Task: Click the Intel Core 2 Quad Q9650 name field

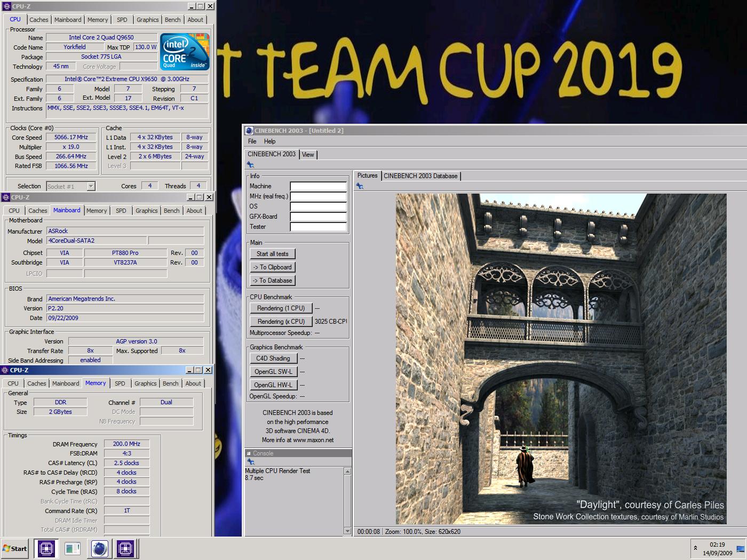Action: pyautogui.click(x=101, y=37)
